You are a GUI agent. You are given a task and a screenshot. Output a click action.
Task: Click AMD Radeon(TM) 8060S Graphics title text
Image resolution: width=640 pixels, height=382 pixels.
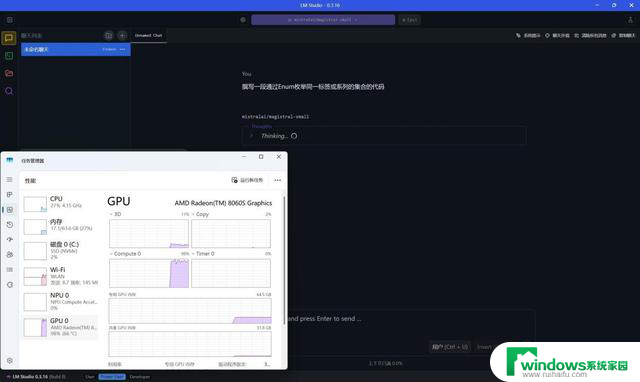point(223,203)
